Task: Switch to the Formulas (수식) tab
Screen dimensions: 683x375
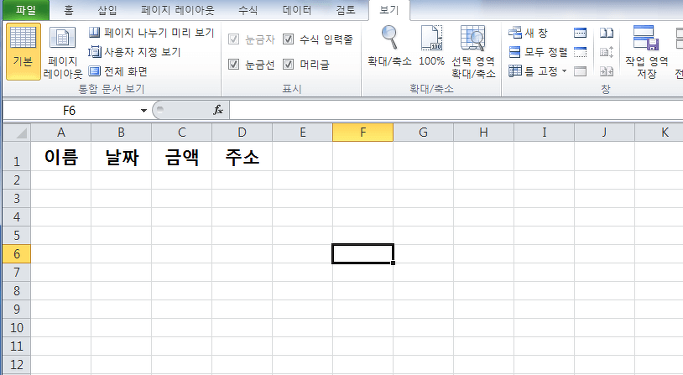Action: click(248, 10)
